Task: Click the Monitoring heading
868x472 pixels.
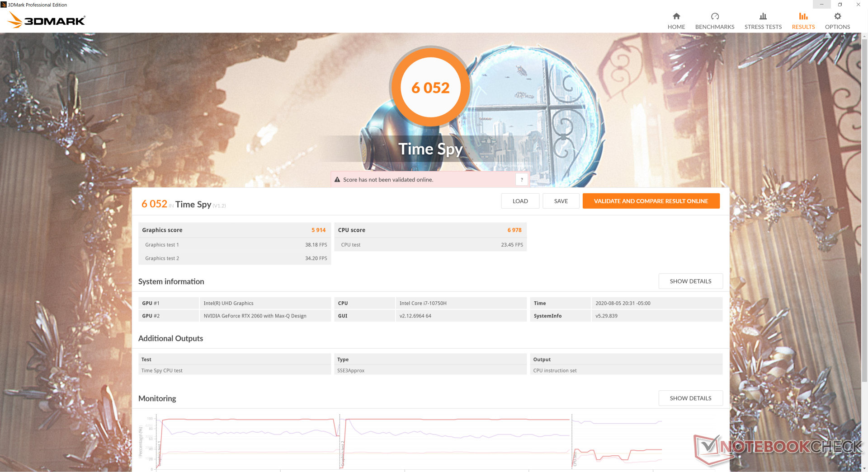Action: (157, 398)
